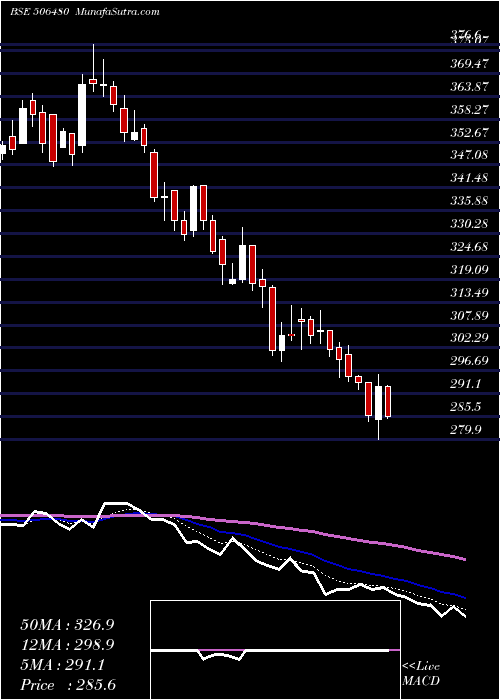
Task: Click the 363.87 price axis label
Action: [469, 87]
